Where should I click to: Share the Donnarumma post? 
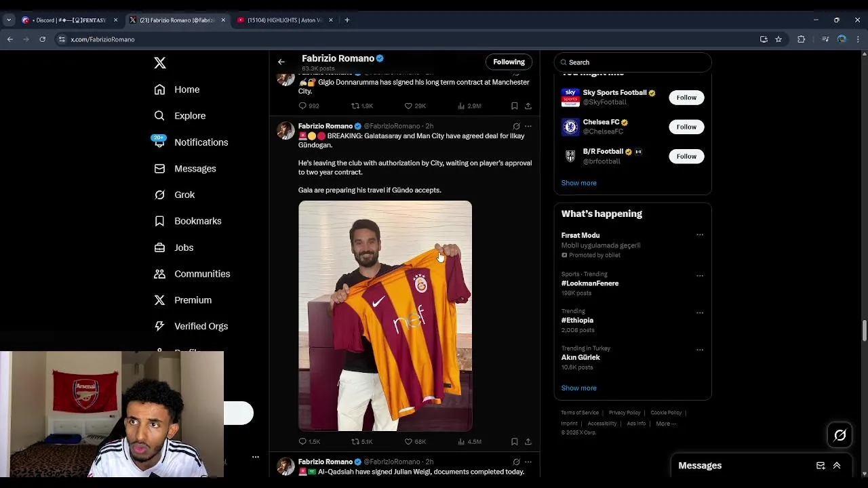tap(528, 106)
